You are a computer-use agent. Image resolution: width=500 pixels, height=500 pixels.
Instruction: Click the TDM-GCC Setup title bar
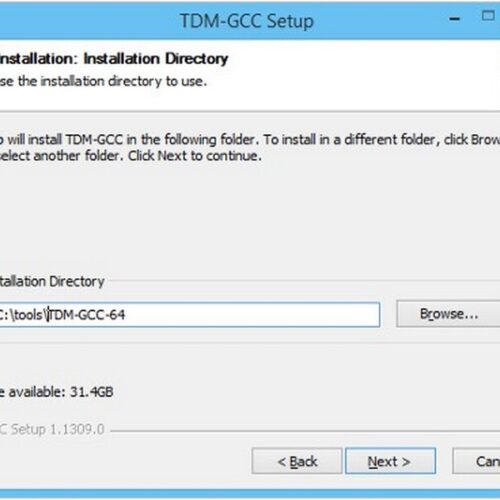pos(247,21)
